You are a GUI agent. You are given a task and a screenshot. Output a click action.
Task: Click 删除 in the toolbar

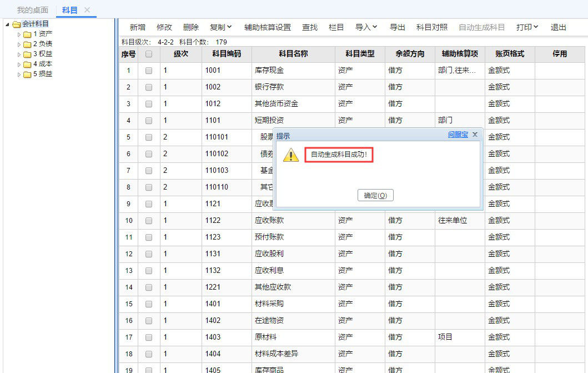pos(191,27)
